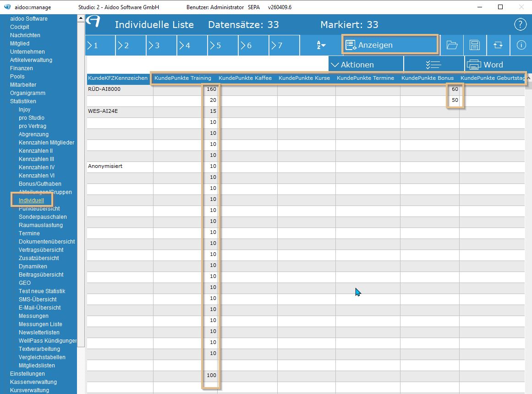Image resolution: width=532 pixels, height=394 pixels.
Task: Open the Injoy statistics entry
Action: click(x=24, y=110)
